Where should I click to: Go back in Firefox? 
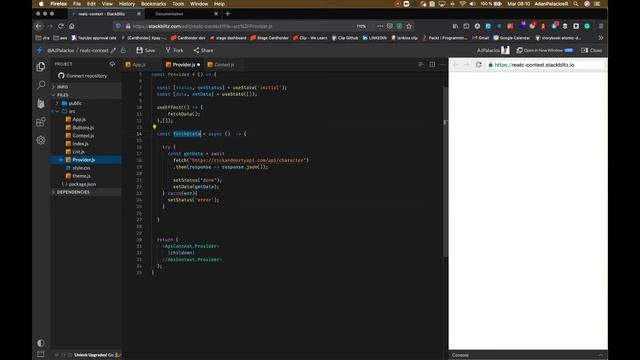39,26
